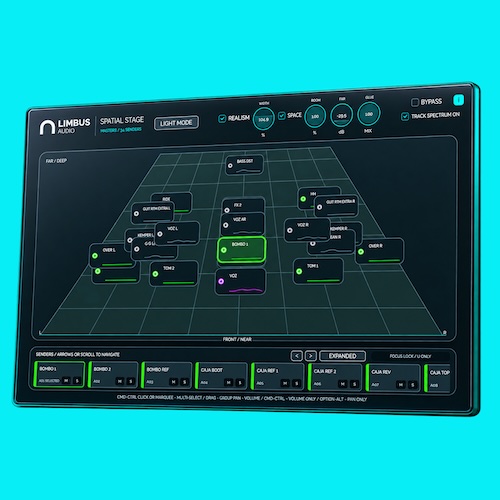Click the Focus Lock / U Only field
Screen dimensions: 500x500
(x=410, y=356)
